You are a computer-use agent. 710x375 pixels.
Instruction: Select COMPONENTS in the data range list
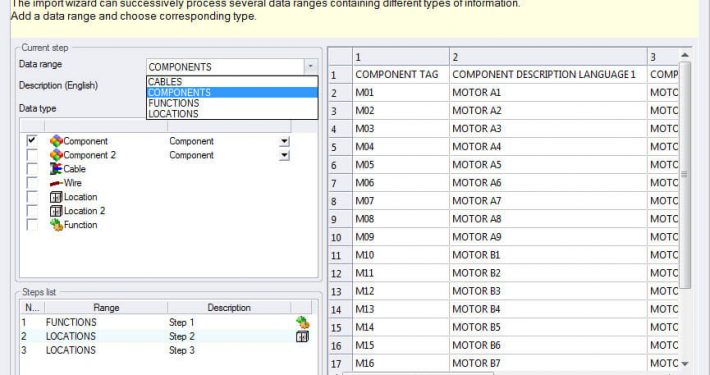(232, 92)
